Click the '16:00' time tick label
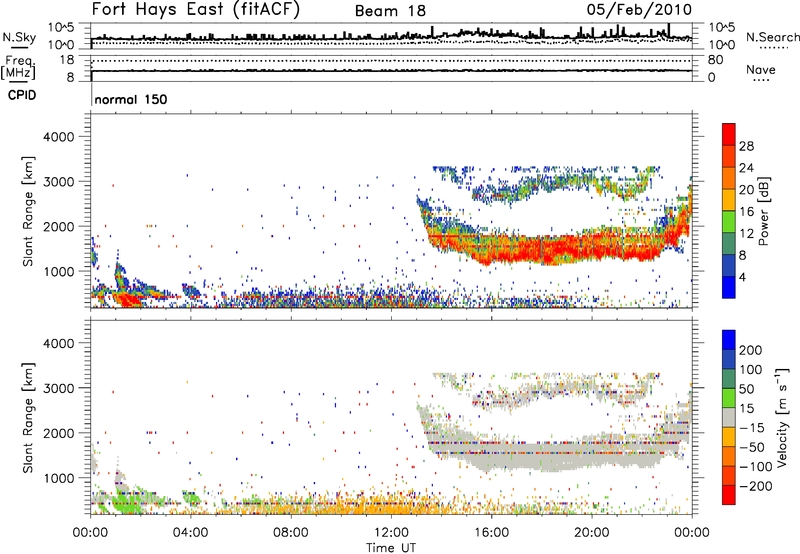Viewport: 800px width, 554px height. (x=491, y=533)
